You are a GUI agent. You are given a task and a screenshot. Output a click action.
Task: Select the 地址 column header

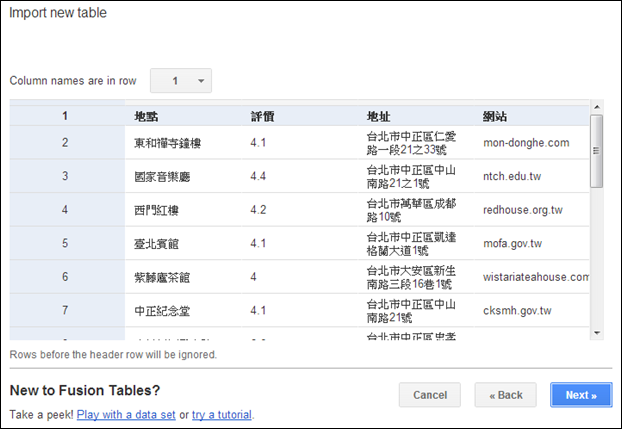[x=379, y=116]
